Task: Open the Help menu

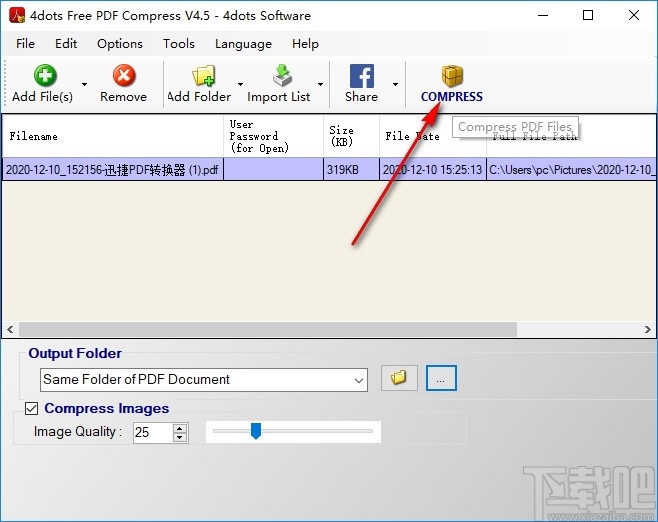Action: pyautogui.click(x=305, y=44)
